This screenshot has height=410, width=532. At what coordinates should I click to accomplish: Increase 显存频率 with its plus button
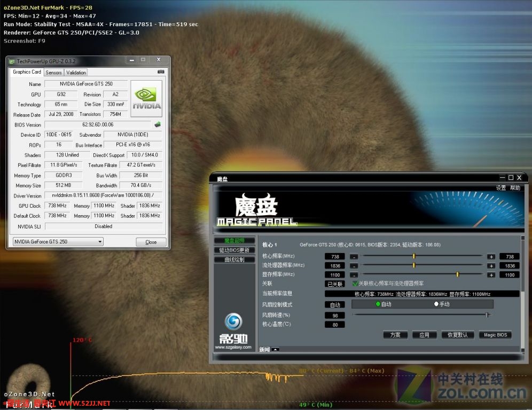[x=491, y=275]
